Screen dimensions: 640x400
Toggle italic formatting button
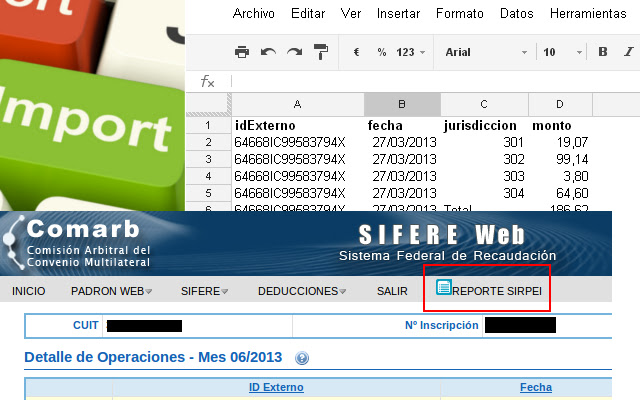click(x=629, y=51)
